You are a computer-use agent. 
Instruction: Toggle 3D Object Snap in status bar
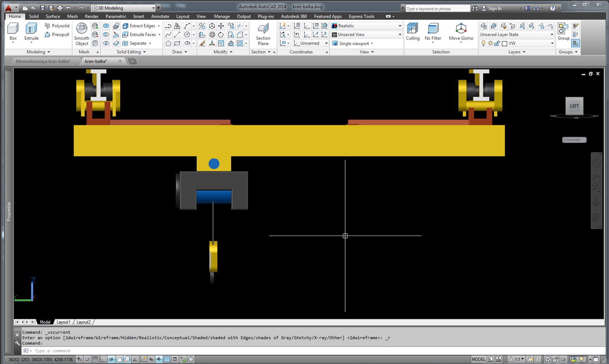point(127,359)
